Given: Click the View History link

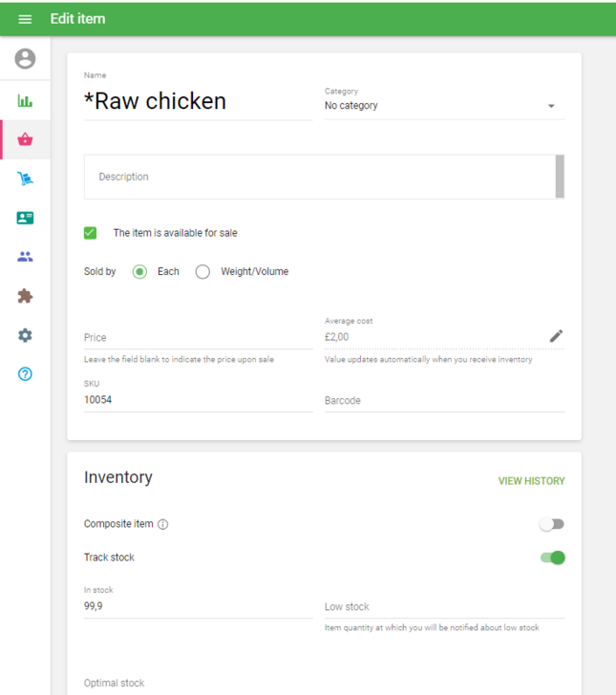Looking at the screenshot, I should 531,481.
